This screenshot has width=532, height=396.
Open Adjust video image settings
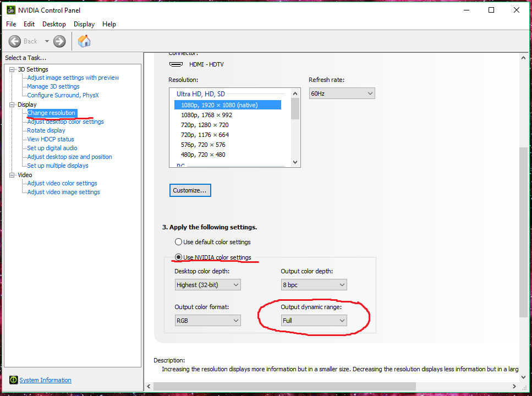(63, 192)
